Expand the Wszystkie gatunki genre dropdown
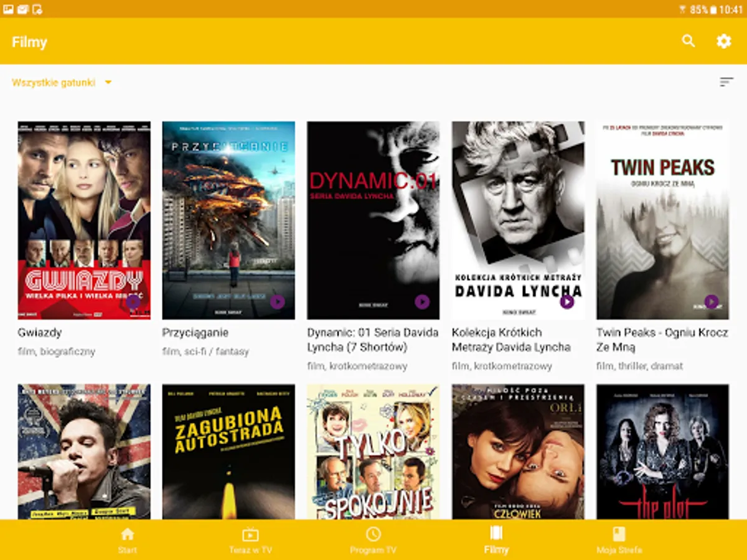The image size is (747, 560). click(x=62, y=82)
